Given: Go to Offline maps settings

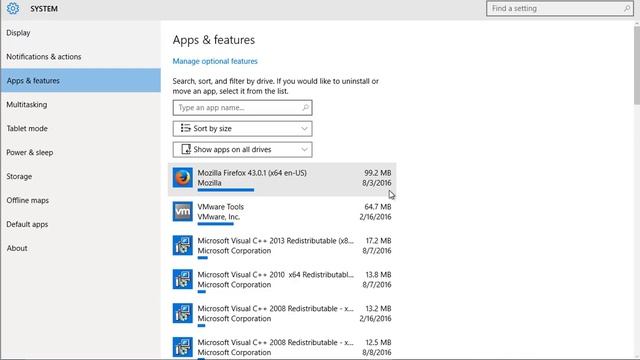Looking at the screenshot, I should [81, 200].
